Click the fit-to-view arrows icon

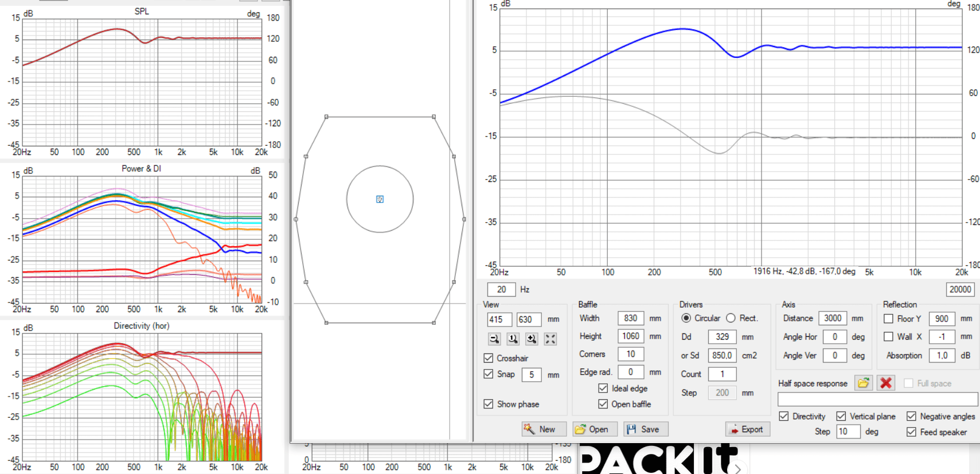tap(550, 339)
